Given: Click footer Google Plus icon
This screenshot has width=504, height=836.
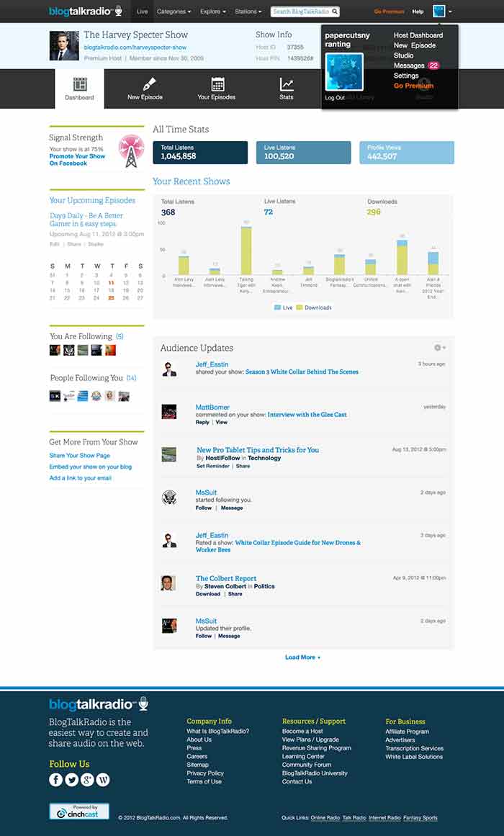Looking at the screenshot, I should point(87,780).
